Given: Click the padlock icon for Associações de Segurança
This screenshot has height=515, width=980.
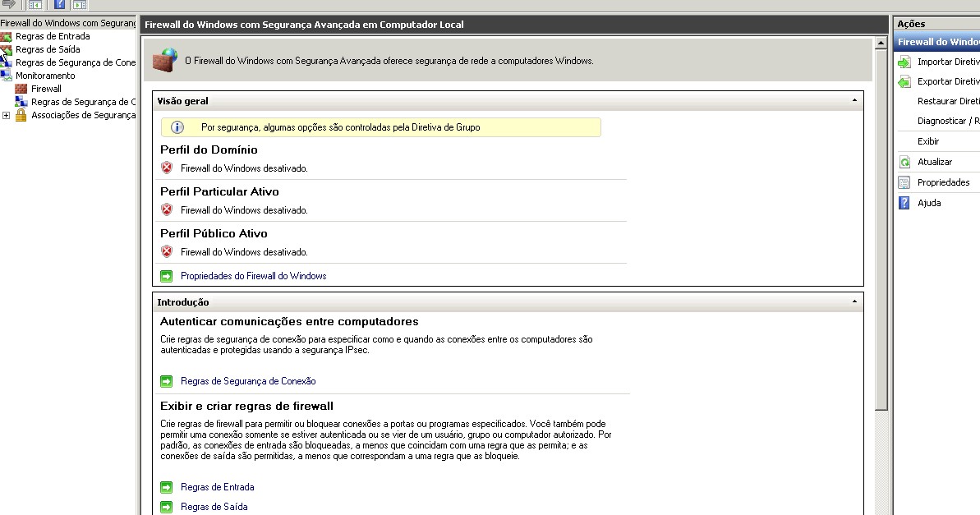Looking at the screenshot, I should pyautogui.click(x=21, y=115).
